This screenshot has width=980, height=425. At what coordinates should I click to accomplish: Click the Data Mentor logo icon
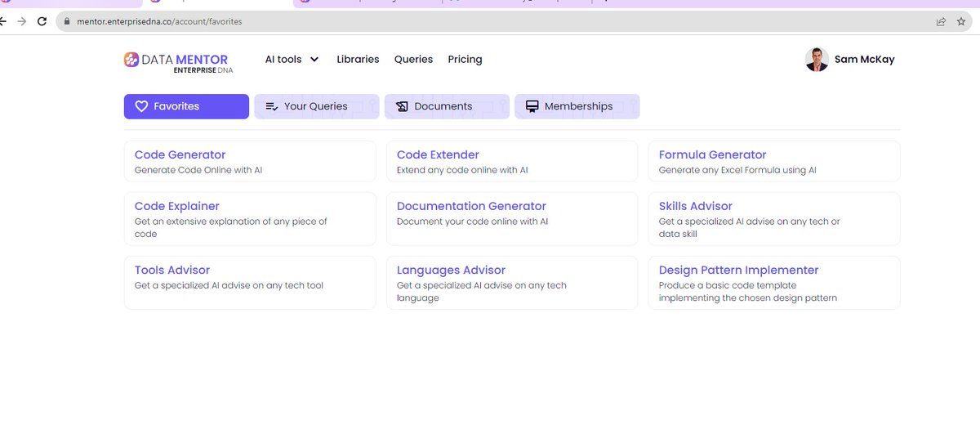(131, 59)
